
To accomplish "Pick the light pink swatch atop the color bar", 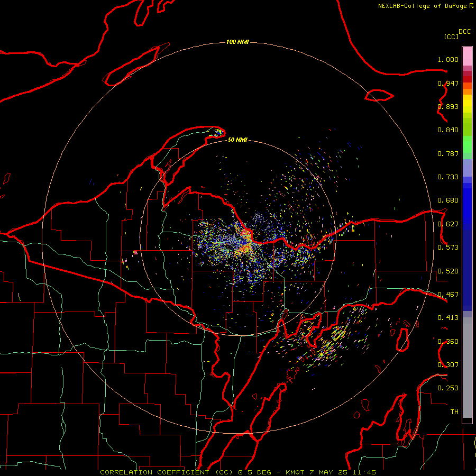I will [x=467, y=56].
